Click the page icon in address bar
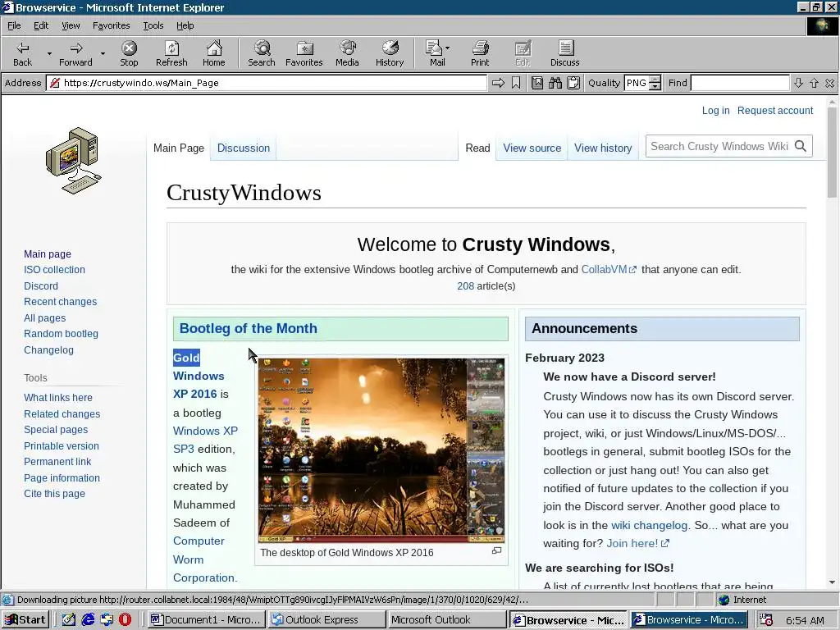840x630 pixels. click(x=54, y=83)
